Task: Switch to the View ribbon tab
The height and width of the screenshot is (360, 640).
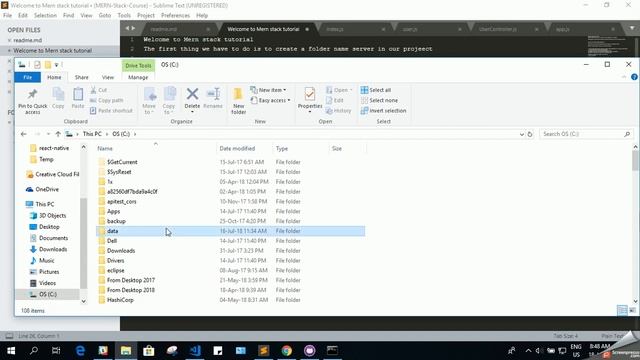Action: 108,77
